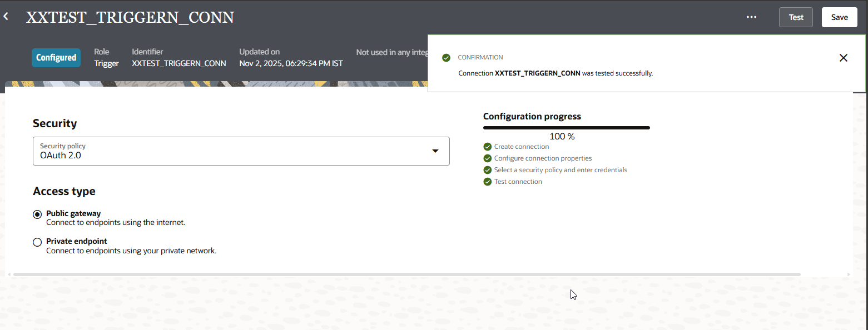Click the scrollbar left arrow
Viewport: 868px width, 330px height.
pyautogui.click(x=8, y=274)
